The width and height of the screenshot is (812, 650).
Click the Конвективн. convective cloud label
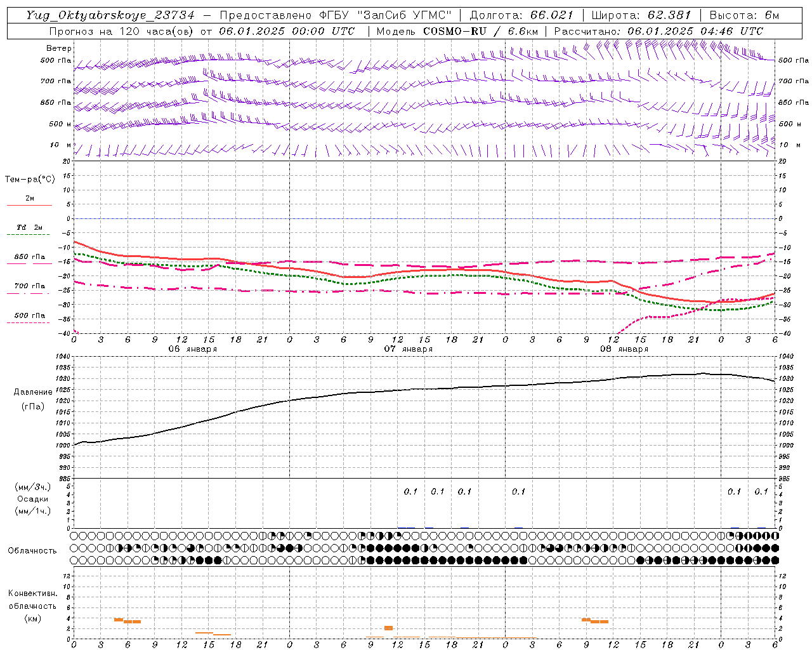32,594
